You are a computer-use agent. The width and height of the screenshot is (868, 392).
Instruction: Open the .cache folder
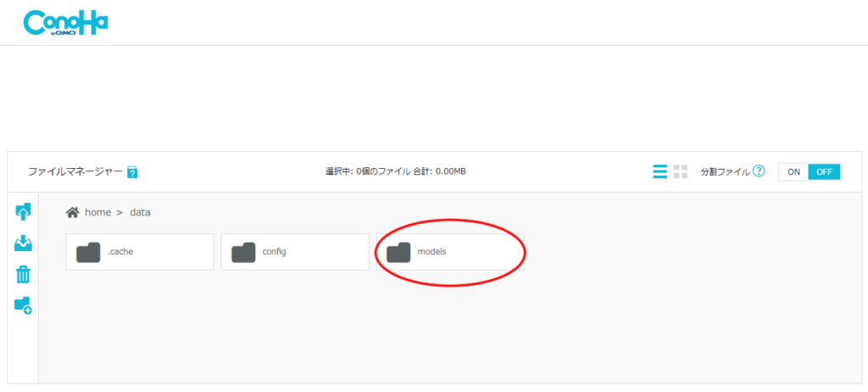tap(139, 252)
